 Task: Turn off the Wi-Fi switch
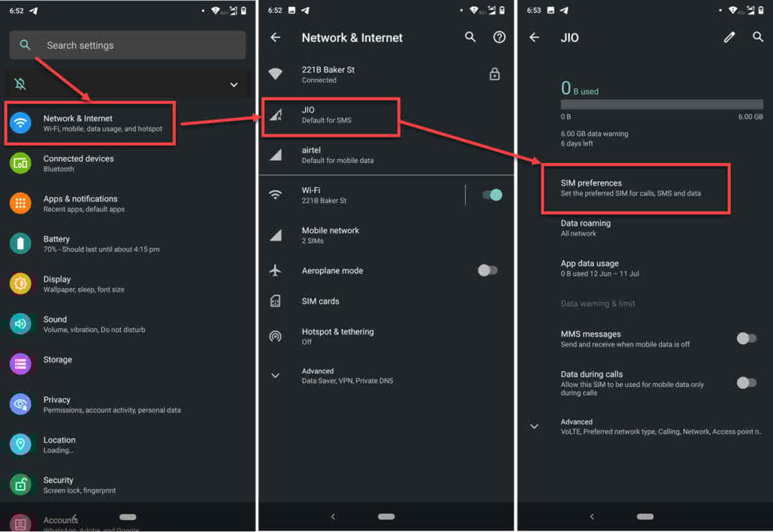(x=492, y=195)
